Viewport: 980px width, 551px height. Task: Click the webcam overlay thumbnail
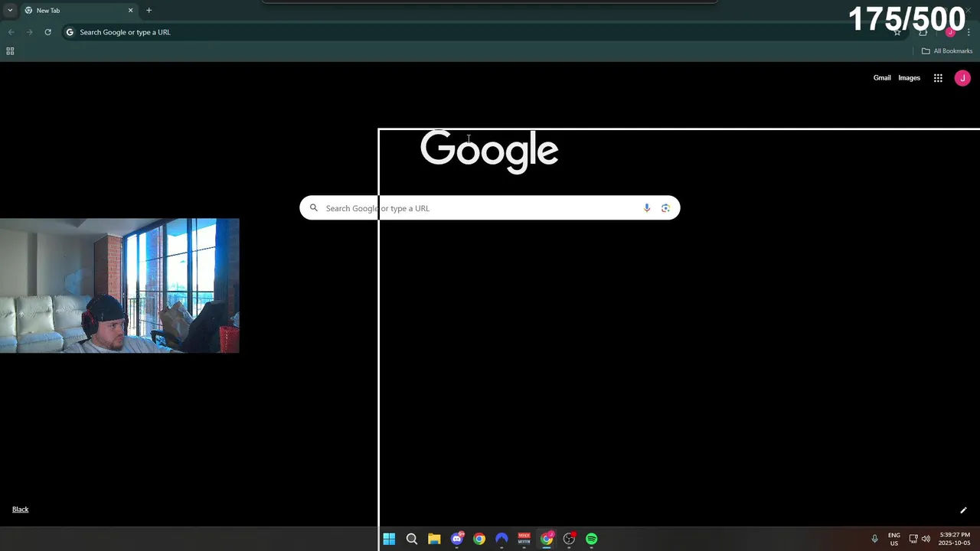pos(119,285)
